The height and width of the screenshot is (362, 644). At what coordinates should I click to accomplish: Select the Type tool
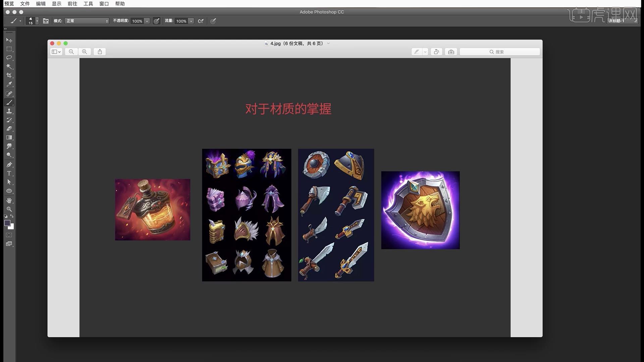[x=9, y=173]
